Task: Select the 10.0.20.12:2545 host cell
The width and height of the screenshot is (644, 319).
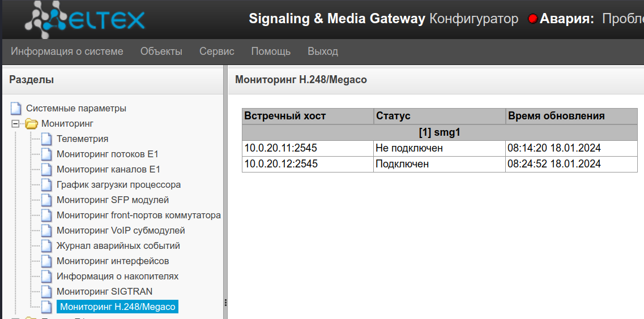Action: [x=281, y=164]
